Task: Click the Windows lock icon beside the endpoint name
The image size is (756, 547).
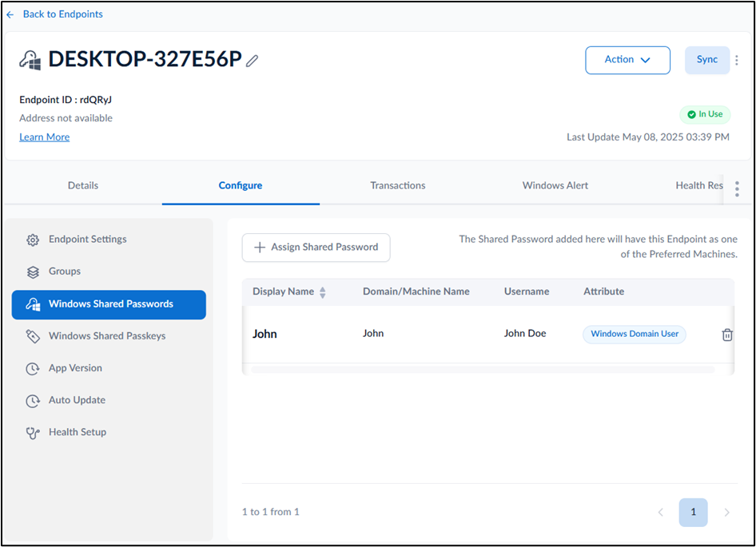Action: click(30, 60)
